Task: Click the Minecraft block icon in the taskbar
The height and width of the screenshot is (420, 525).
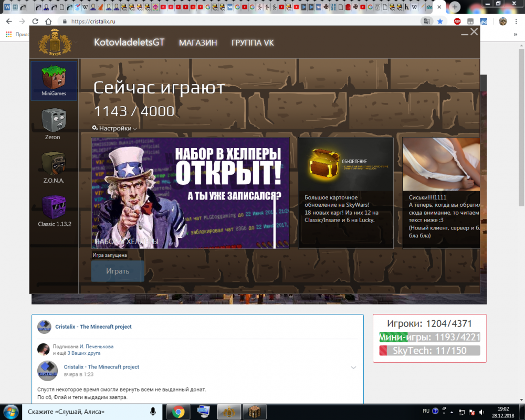Action: (x=254, y=412)
